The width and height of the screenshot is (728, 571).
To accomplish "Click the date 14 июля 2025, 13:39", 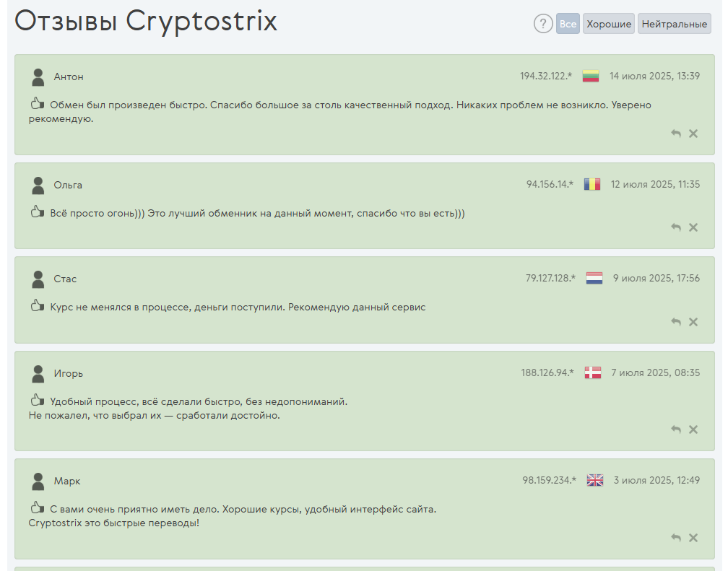I will [x=654, y=76].
